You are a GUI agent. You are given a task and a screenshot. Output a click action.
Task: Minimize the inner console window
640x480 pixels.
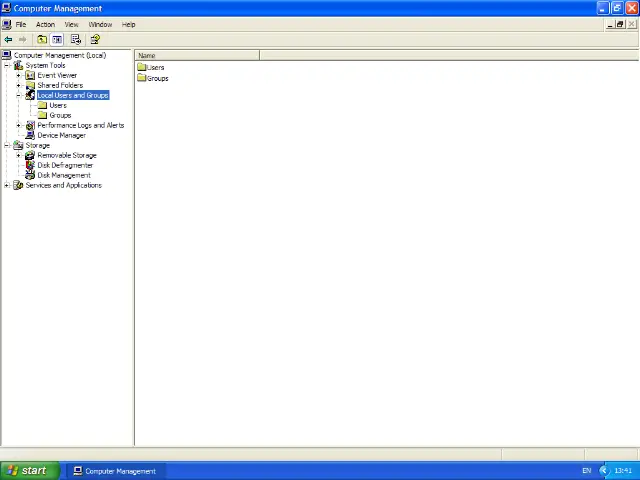click(610, 24)
